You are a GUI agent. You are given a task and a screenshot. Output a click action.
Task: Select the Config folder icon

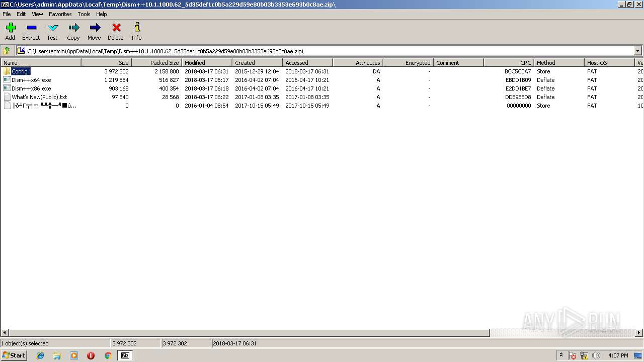(x=7, y=71)
